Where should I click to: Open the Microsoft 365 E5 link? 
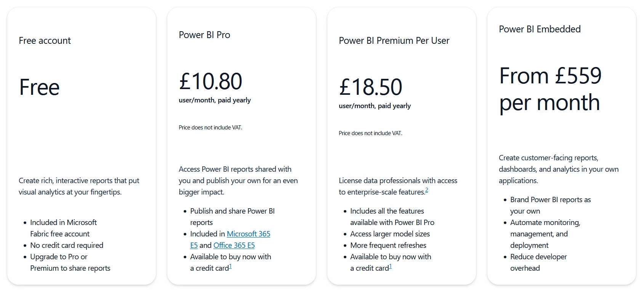tap(248, 234)
